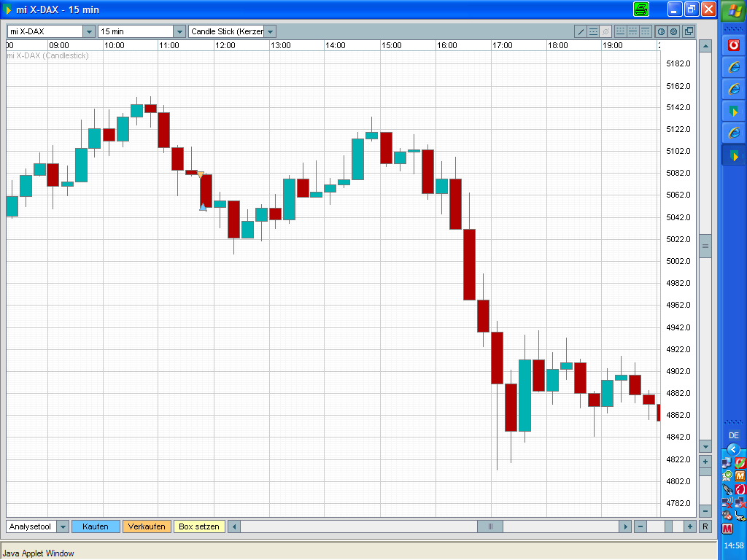Viewport: 747px width, 560px height.
Task: Click the 5182.0 price axis label
Action: point(678,63)
